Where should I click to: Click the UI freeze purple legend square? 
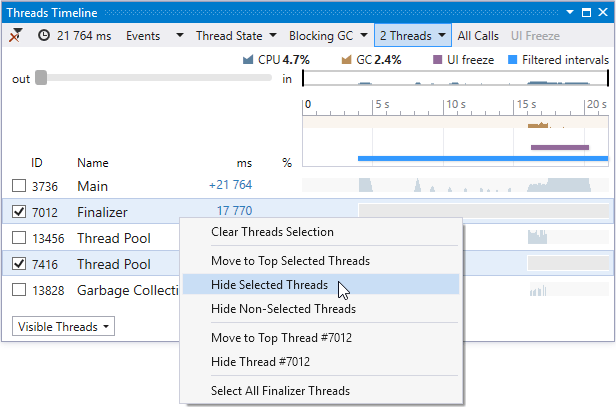(438, 60)
